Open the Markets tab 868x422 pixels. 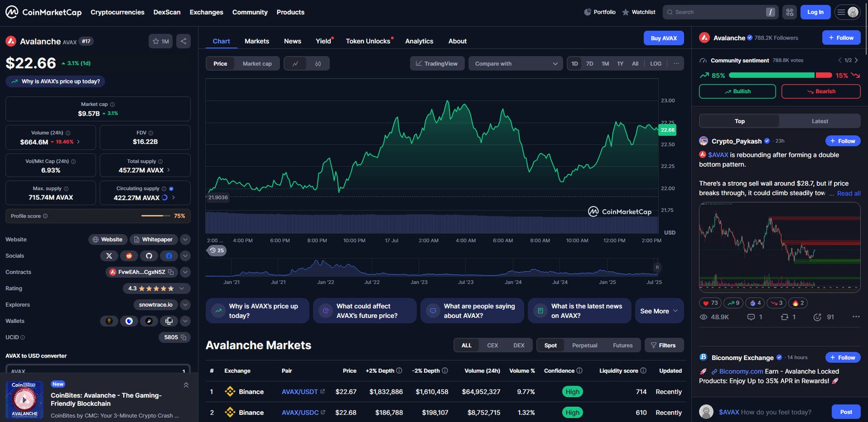pos(257,41)
